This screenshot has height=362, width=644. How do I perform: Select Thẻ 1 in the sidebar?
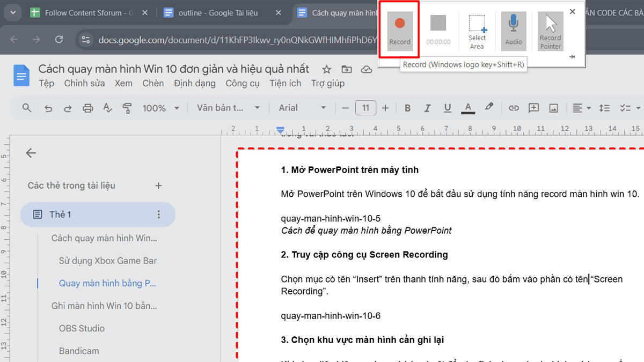98,215
